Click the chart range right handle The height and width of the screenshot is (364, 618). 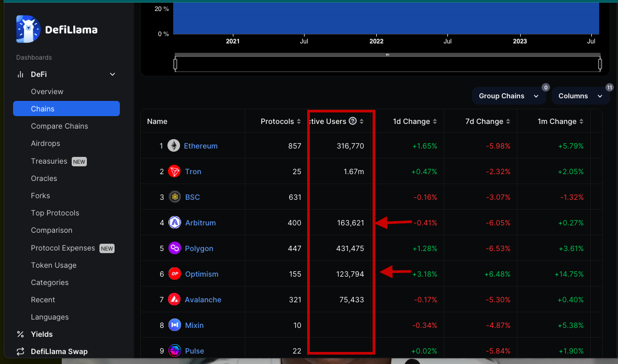pos(600,64)
